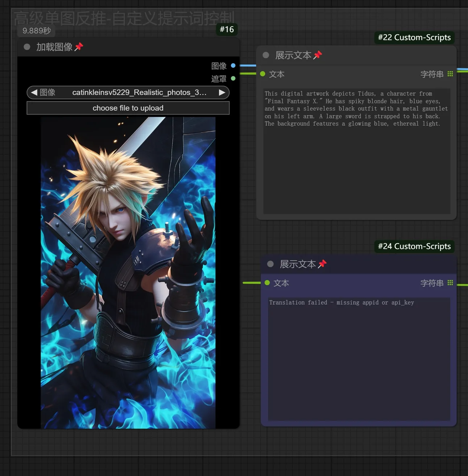Viewport: 468px width, 476px height.
Task: Select previous image with the left arrow
Action: 34,93
